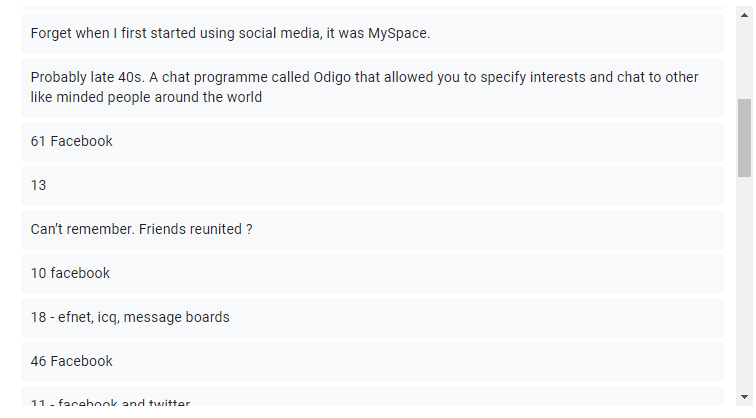This screenshot has width=756, height=418.
Task: Click the word 'MySpace' in the first response
Action: (x=397, y=33)
